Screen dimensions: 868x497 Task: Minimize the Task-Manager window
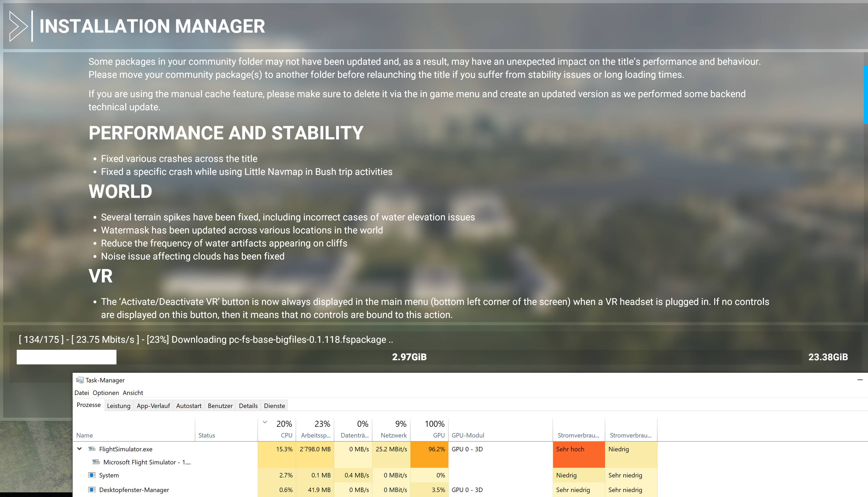click(860, 380)
